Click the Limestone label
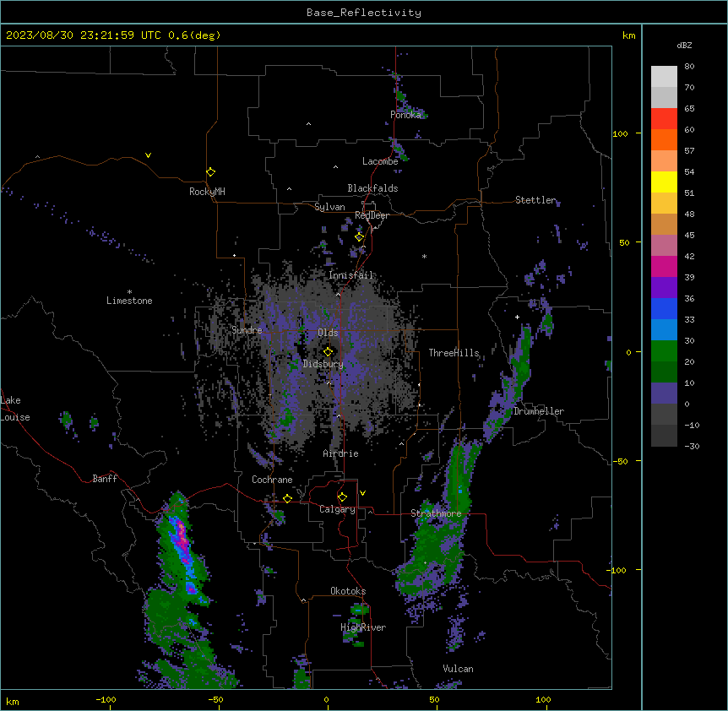The image size is (728, 711). click(129, 301)
